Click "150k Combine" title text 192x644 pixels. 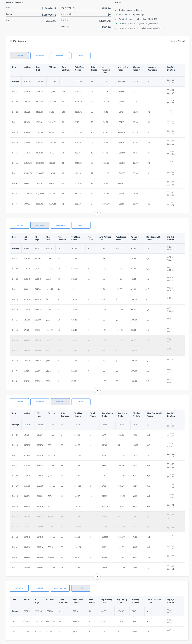click(x=20, y=41)
